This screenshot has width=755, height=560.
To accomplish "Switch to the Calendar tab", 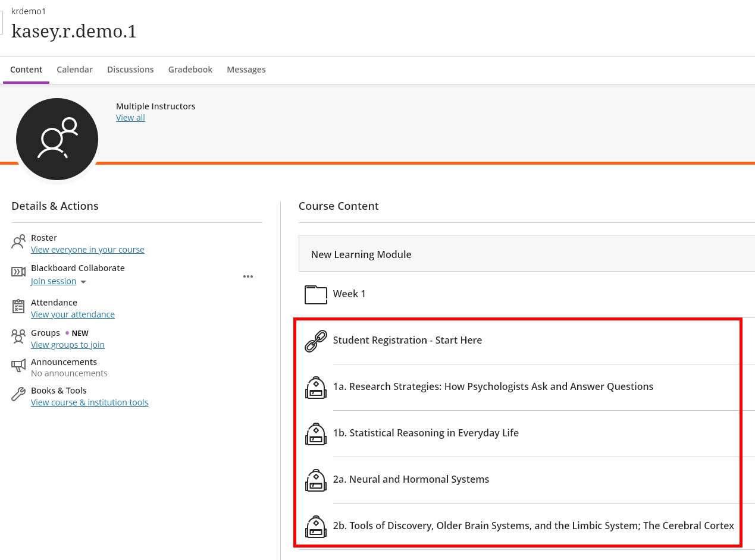I will (x=74, y=70).
